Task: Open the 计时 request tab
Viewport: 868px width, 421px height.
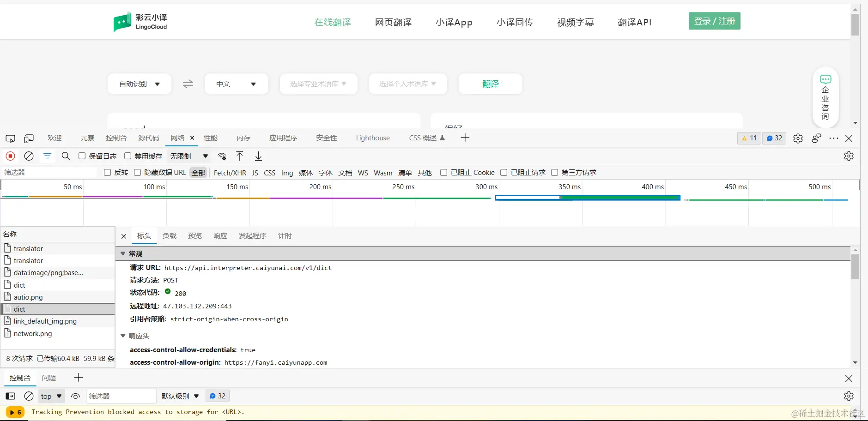Action: coord(285,236)
